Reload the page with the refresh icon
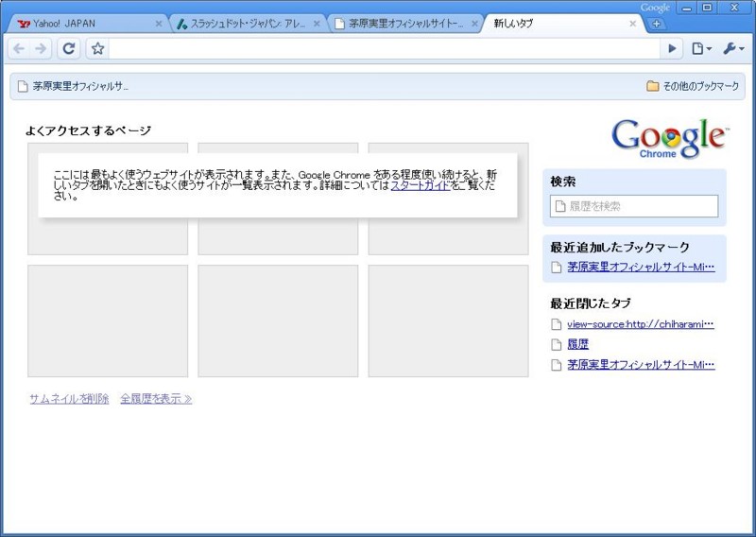The height and width of the screenshot is (537, 756). [69, 49]
